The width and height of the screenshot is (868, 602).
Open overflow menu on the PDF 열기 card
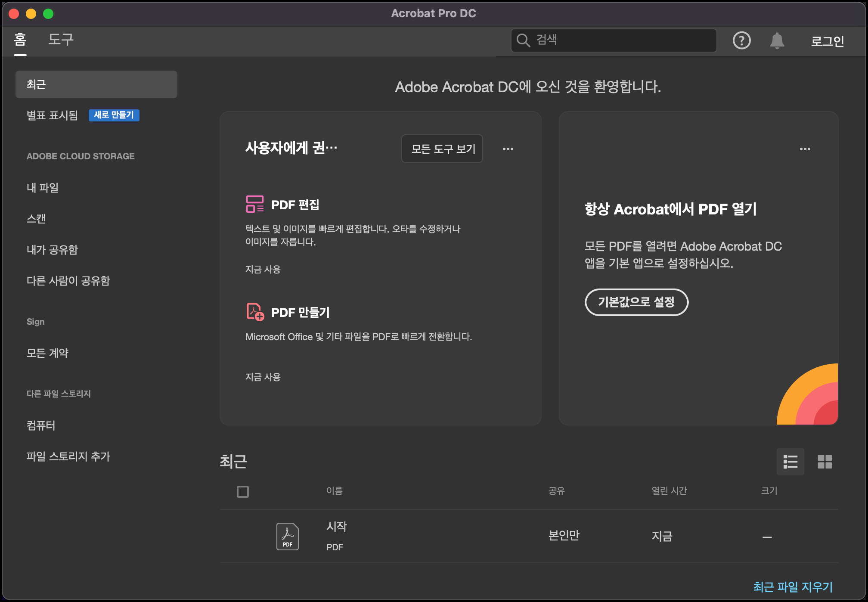pyautogui.click(x=805, y=149)
